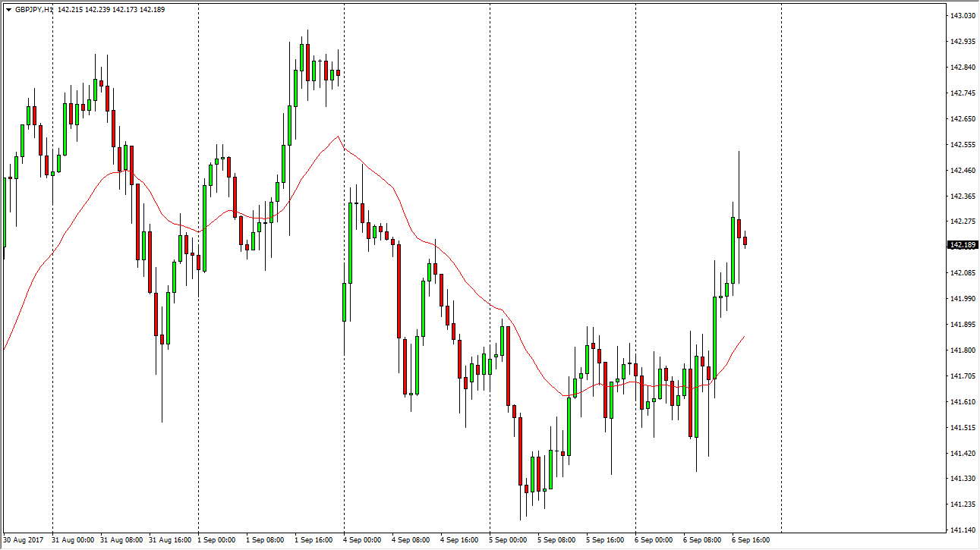Click the 141.800 price scale label
The height and width of the screenshot is (550, 980).
pos(963,350)
